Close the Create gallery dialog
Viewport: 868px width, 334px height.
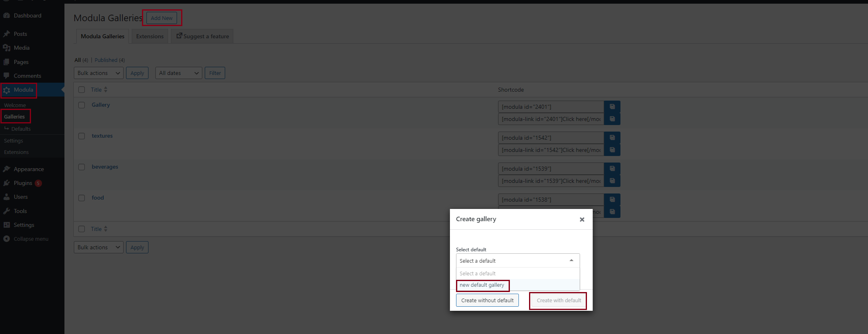[582, 220]
